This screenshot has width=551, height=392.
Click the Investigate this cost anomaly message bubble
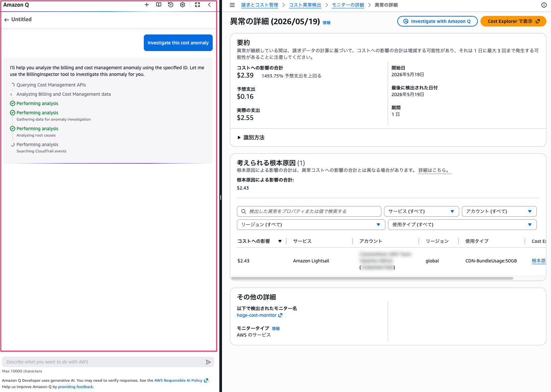pyautogui.click(x=178, y=43)
